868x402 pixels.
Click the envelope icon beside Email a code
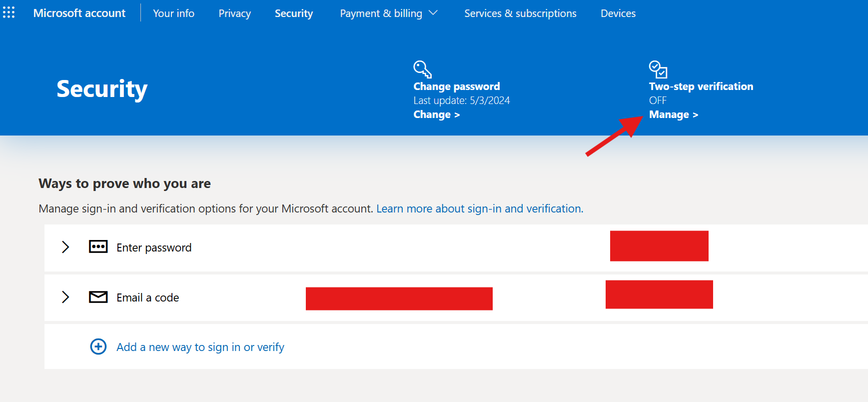click(x=98, y=297)
